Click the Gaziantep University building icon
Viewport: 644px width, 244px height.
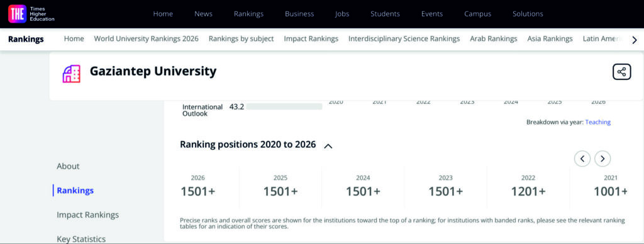pyautogui.click(x=72, y=74)
